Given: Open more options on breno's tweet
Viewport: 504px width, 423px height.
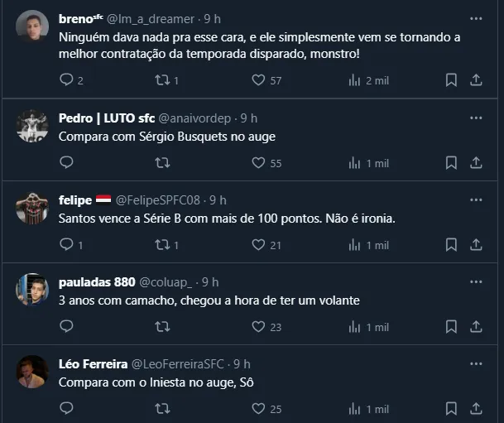Looking at the screenshot, I should [x=476, y=18].
